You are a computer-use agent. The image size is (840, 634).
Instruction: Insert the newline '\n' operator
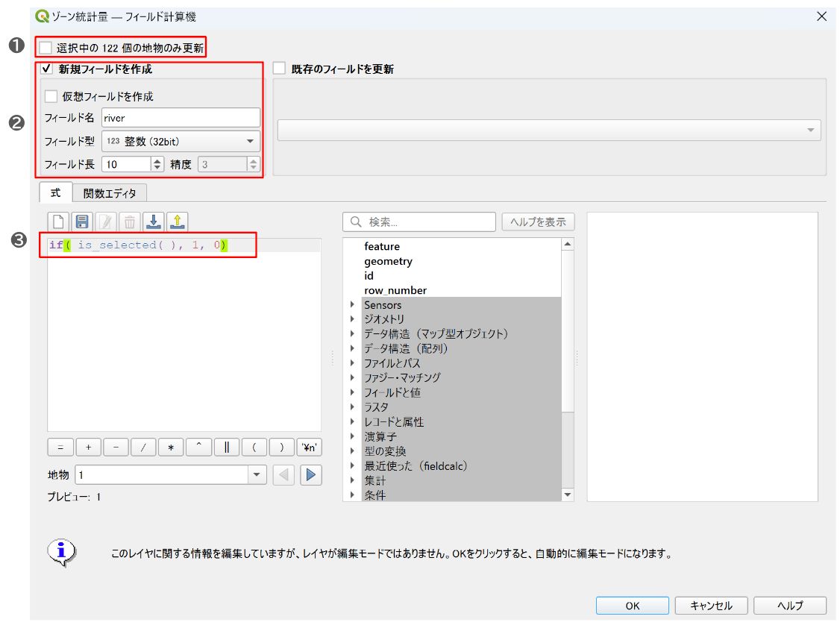[310, 447]
